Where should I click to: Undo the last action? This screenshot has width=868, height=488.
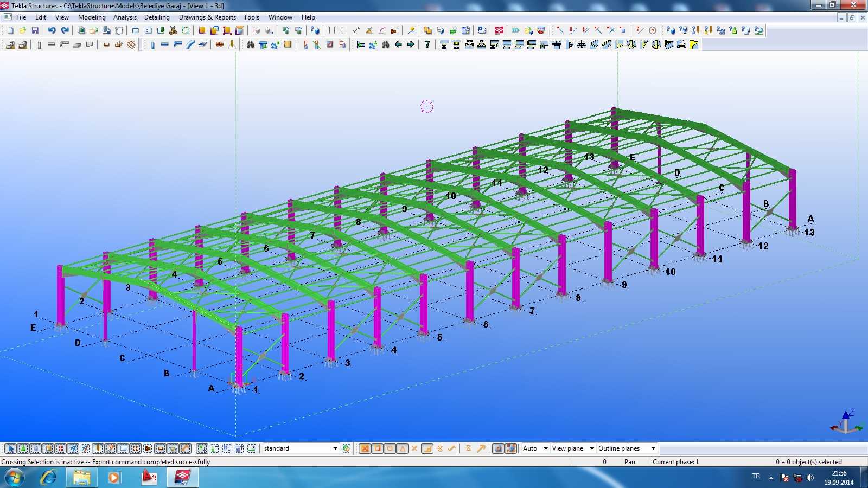tap(52, 30)
